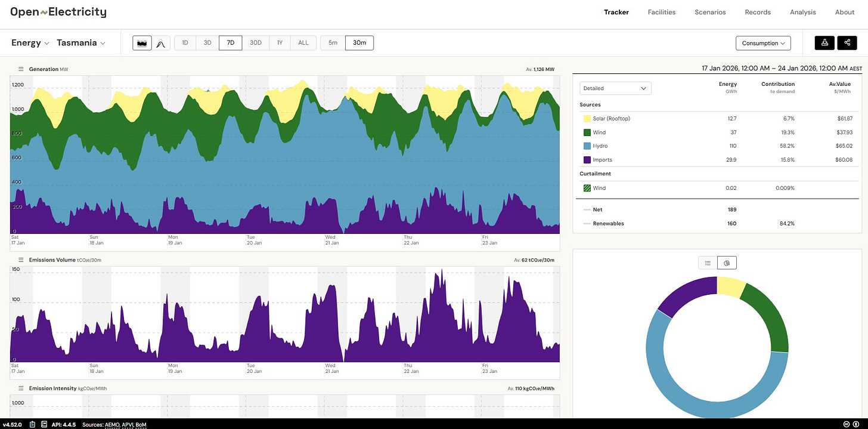Click Thu 22 Jan on Emissions Volume axis
Image resolution: width=868 pixels, height=429 pixels.
[411, 368]
